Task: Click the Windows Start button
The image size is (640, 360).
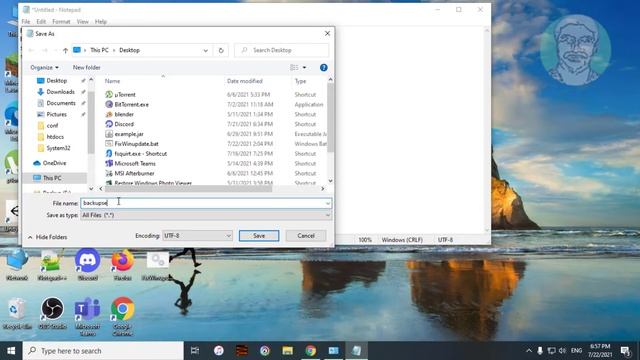Action: (11, 351)
